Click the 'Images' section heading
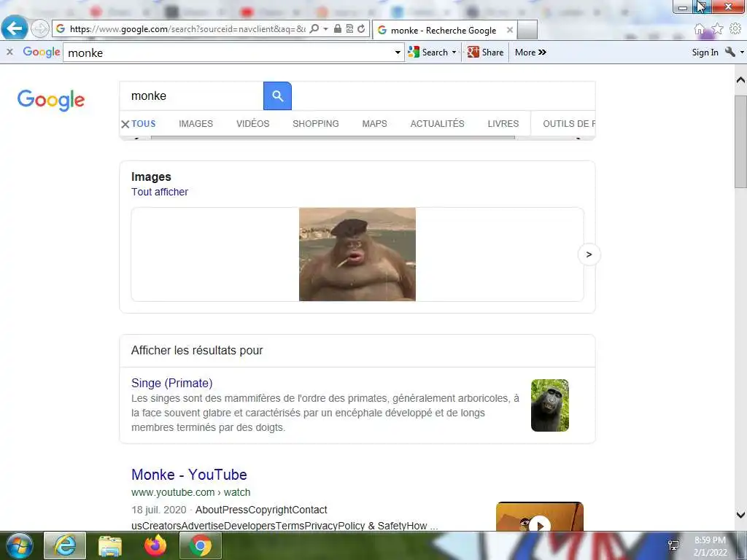 [x=151, y=176]
